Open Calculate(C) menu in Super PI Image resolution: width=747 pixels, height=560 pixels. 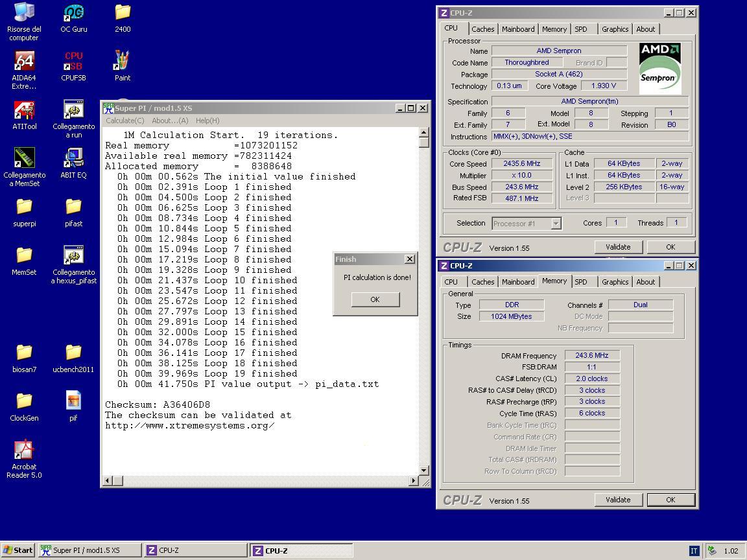tap(124, 121)
